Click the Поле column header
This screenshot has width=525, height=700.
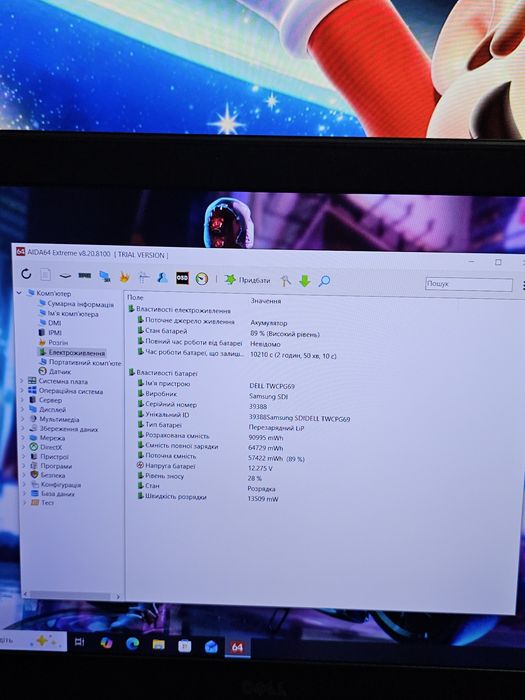(x=136, y=297)
